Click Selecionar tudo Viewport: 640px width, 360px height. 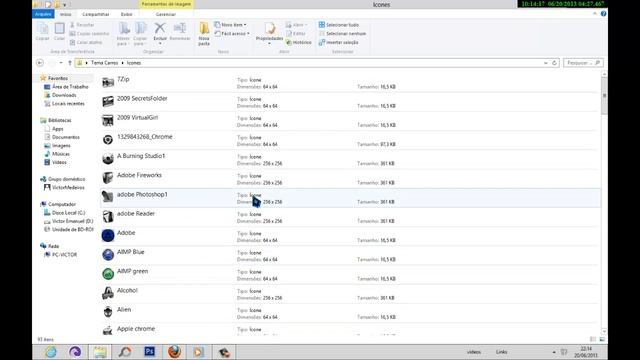[x=339, y=25]
